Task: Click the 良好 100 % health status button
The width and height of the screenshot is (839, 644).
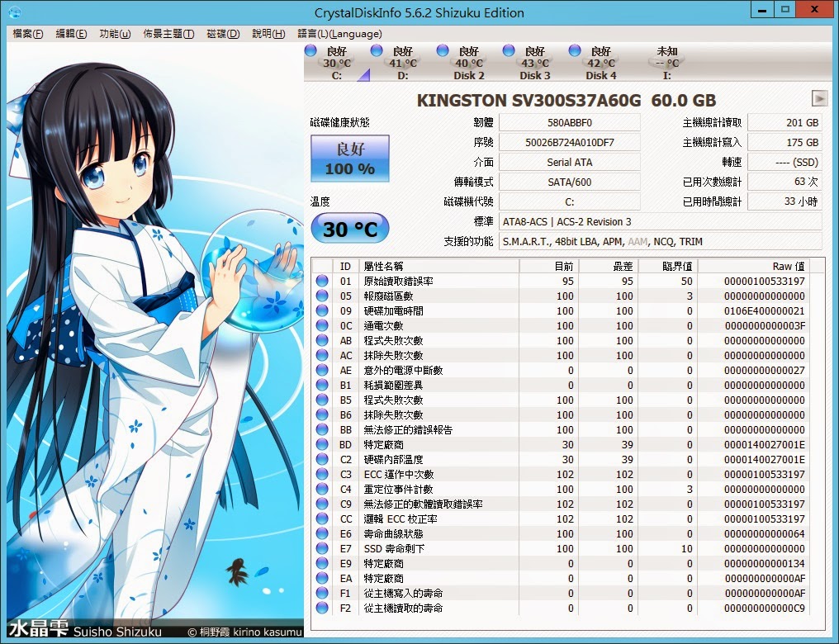Action: coord(350,159)
